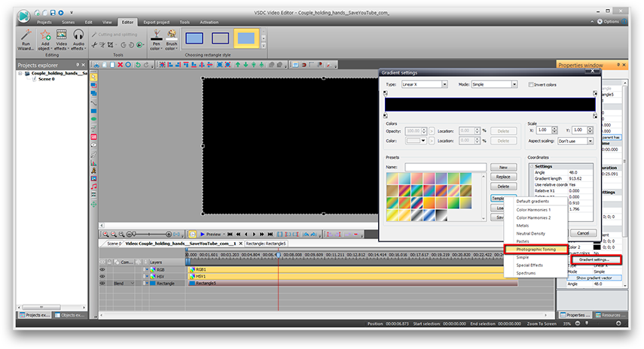Open the gradient Color picker dropdown
The image size is (644, 349).
[423, 141]
